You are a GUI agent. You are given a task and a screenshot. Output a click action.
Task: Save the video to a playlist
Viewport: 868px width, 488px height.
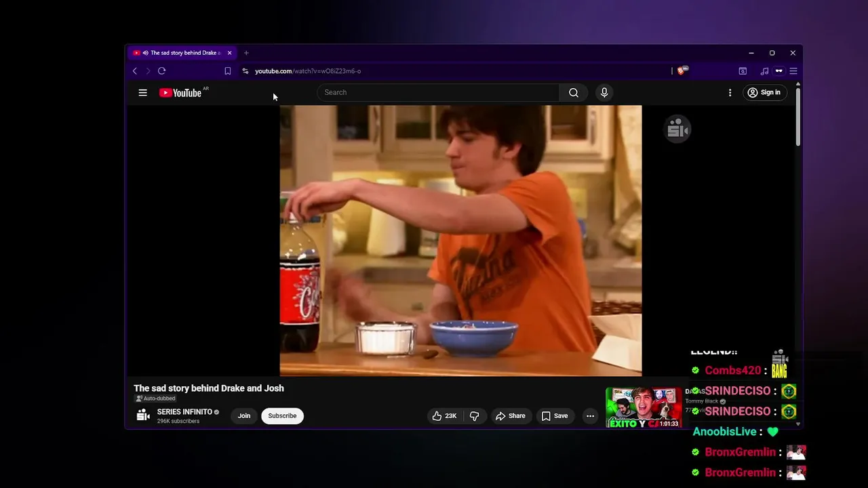tap(554, 416)
